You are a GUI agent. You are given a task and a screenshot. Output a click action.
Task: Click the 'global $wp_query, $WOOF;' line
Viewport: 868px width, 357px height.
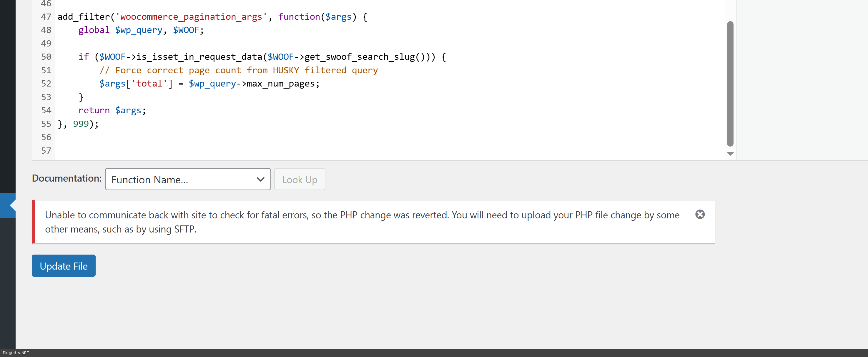point(141,30)
